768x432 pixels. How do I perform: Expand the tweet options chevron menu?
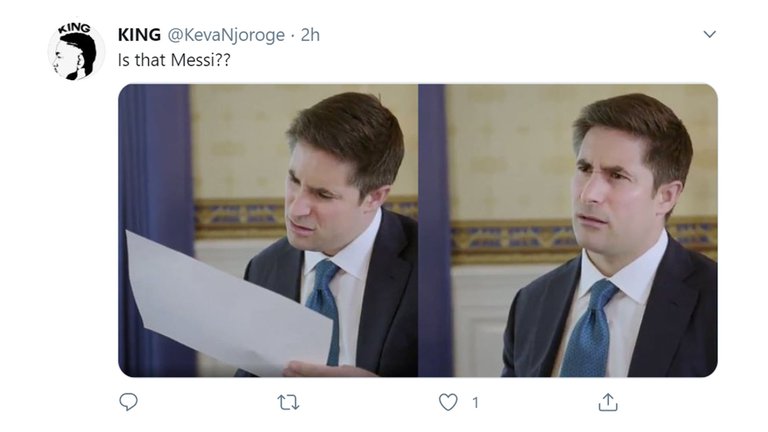709,34
